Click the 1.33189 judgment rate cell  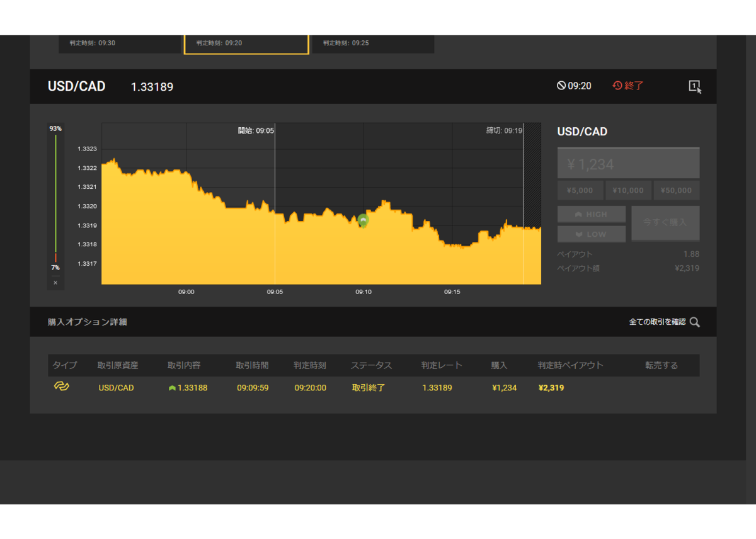pyautogui.click(x=437, y=388)
